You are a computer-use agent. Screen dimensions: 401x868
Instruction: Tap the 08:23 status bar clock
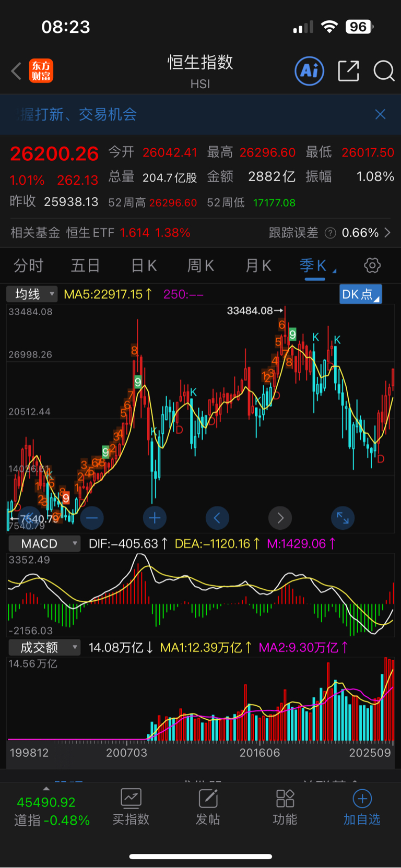(x=66, y=27)
